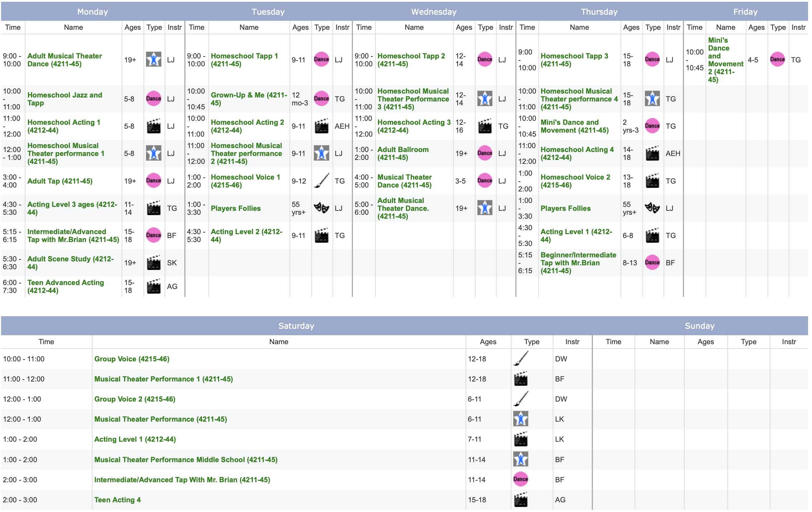This screenshot has height=512, width=812.
Task: Click the Monday day header
Action: coord(93,12)
